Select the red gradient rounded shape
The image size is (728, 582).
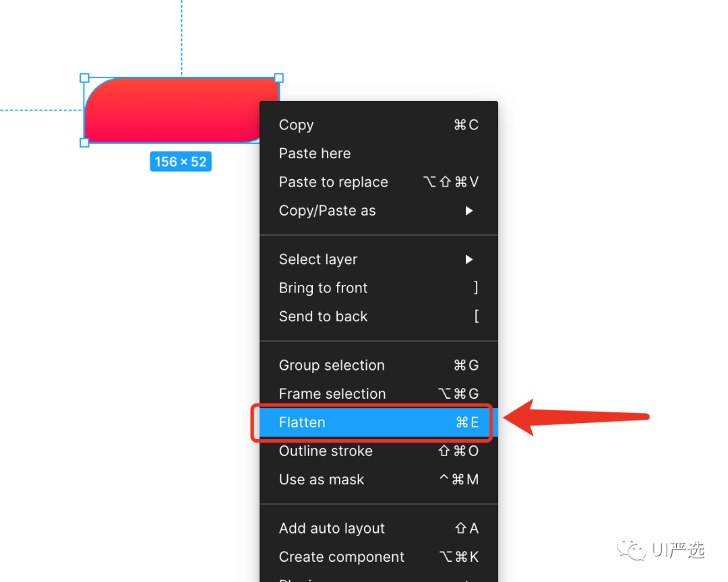(172, 110)
